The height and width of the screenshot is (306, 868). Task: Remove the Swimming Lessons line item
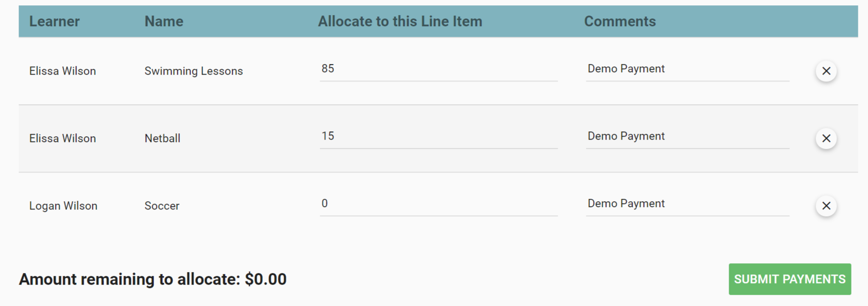(826, 71)
